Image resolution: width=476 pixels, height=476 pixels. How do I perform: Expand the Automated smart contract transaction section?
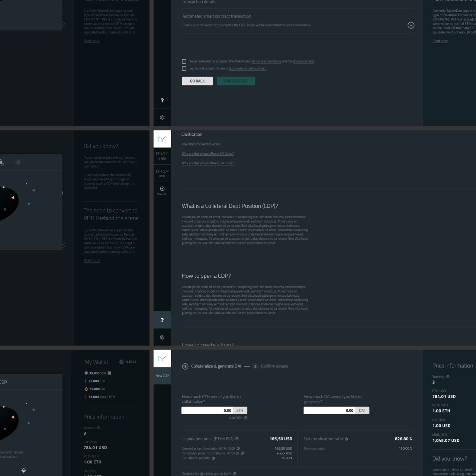(411, 25)
